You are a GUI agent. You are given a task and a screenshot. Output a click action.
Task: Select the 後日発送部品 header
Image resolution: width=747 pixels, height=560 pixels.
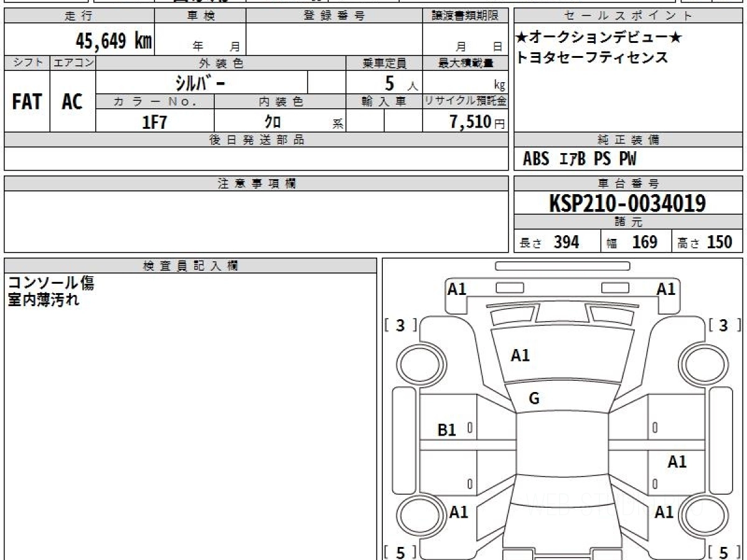coord(256,140)
